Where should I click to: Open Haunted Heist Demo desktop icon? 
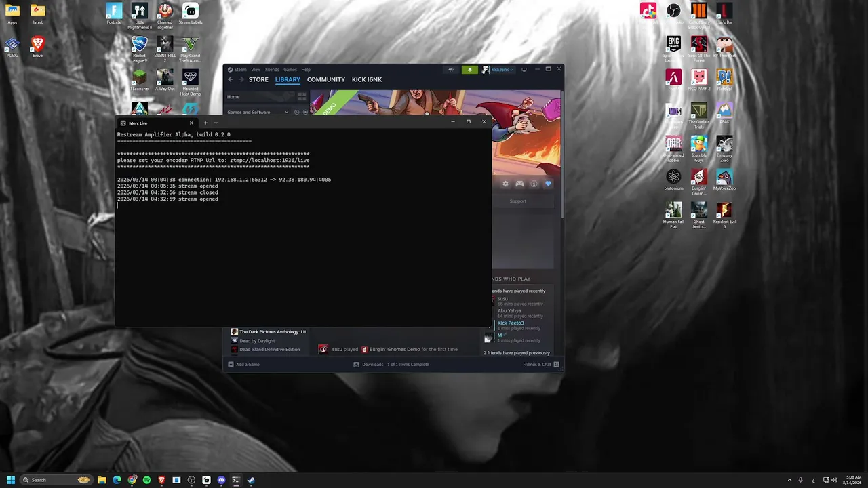tap(191, 82)
